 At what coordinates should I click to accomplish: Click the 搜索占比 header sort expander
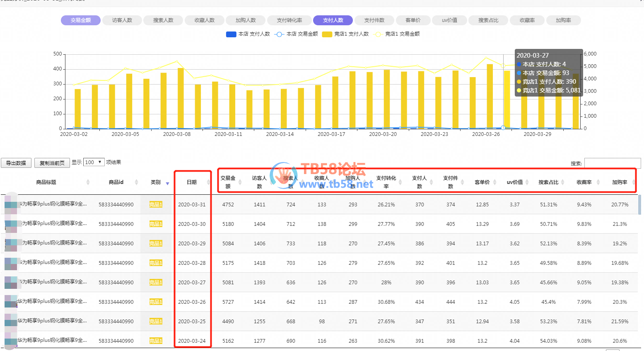click(x=562, y=182)
